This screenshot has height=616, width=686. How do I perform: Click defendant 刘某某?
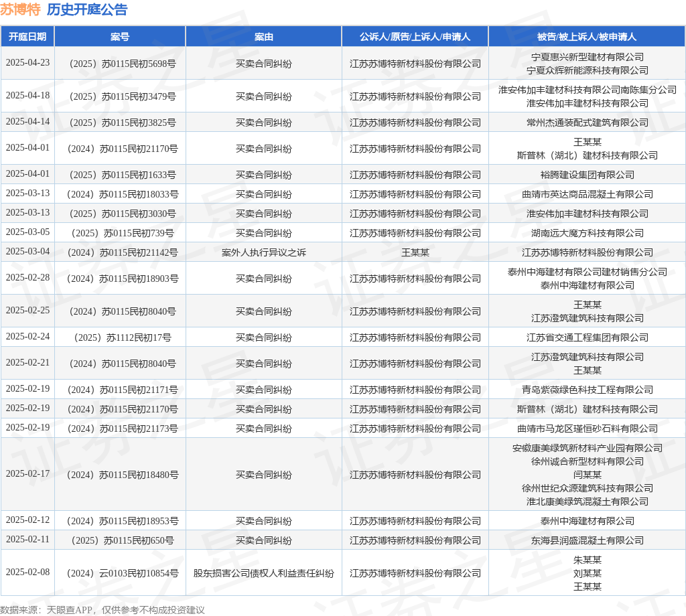click(587, 574)
